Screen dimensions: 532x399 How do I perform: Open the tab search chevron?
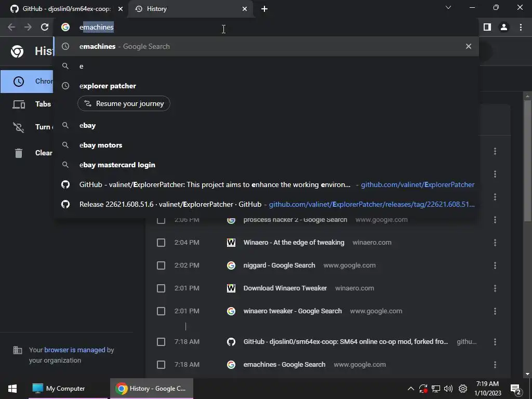click(448, 7)
